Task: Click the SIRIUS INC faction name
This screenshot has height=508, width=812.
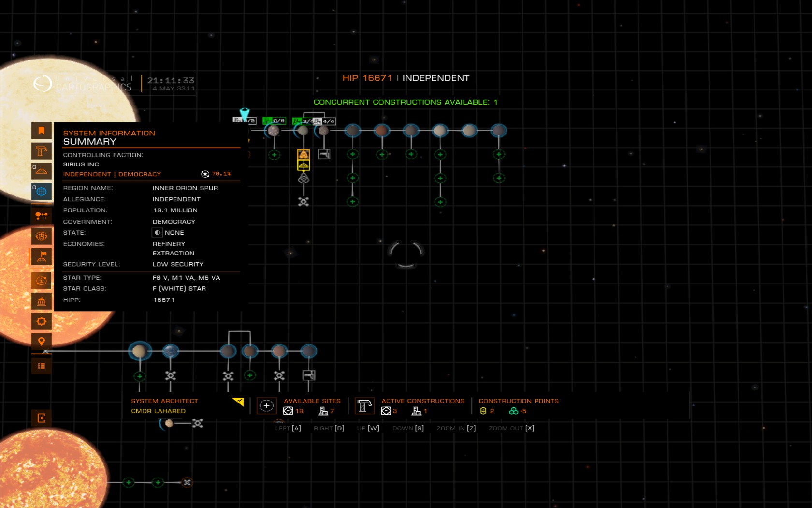Action: (81, 164)
